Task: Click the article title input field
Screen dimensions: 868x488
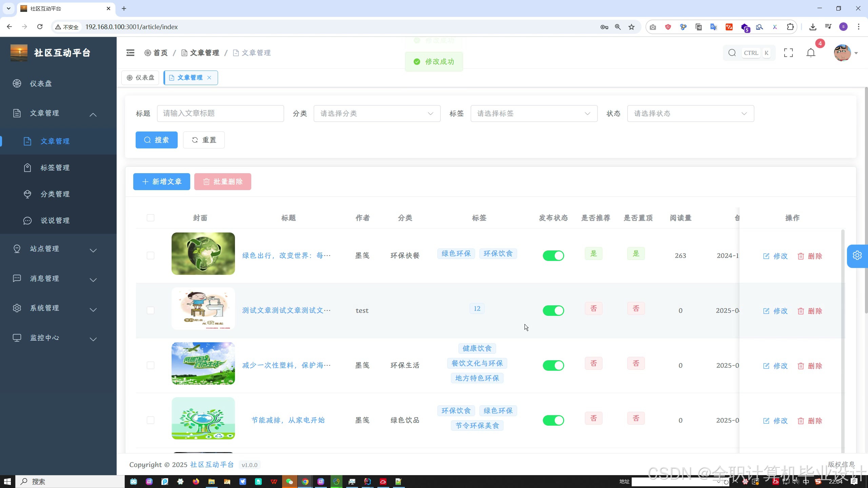Action: pos(220,114)
